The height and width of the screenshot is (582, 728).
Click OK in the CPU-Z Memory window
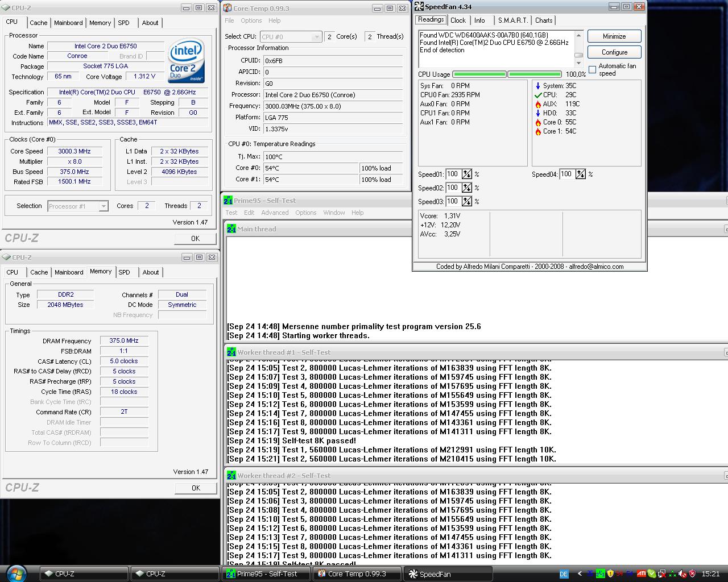(196, 488)
